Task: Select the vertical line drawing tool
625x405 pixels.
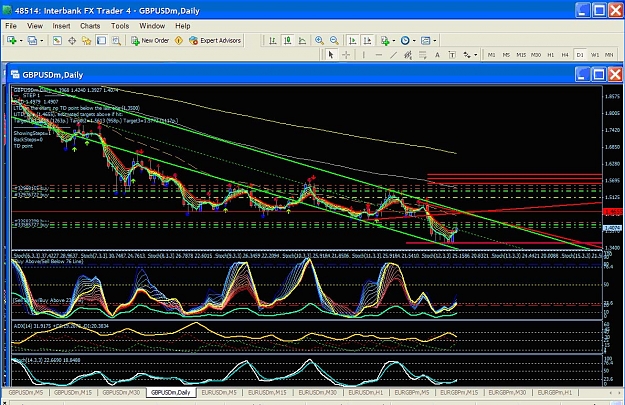Action: tap(364, 55)
